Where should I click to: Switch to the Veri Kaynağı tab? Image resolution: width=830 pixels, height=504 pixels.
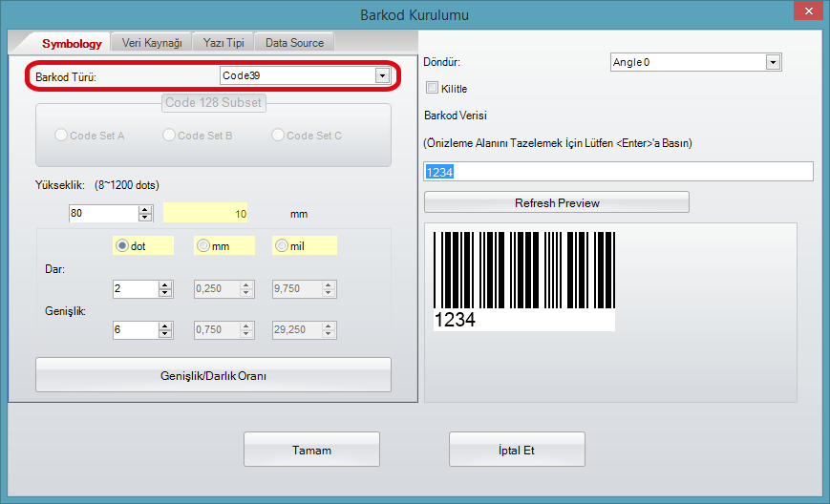[x=151, y=42]
